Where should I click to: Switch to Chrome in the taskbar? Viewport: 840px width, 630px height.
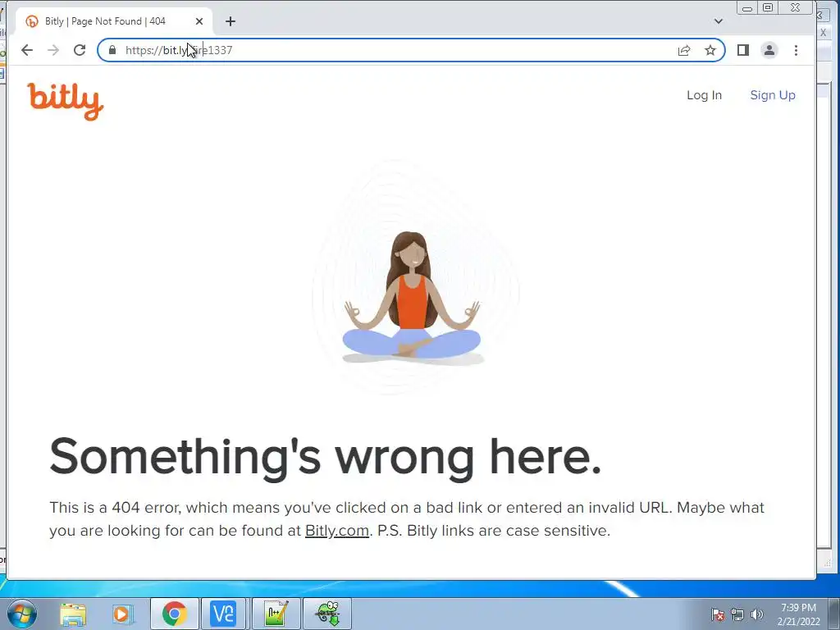[175, 614]
